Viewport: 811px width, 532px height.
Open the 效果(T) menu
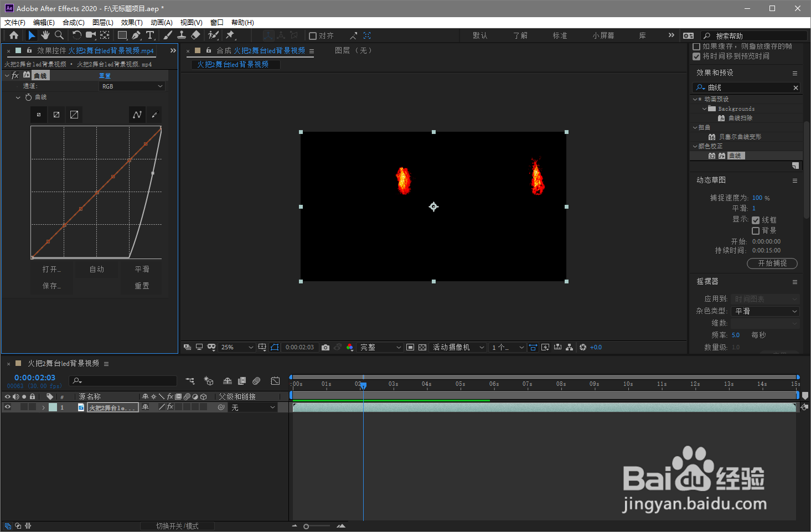tap(132, 23)
